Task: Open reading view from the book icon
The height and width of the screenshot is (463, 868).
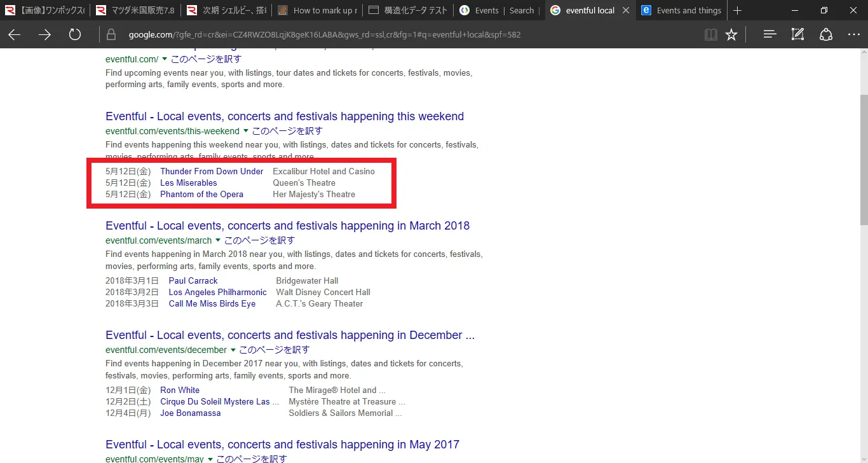Action: 711,35
